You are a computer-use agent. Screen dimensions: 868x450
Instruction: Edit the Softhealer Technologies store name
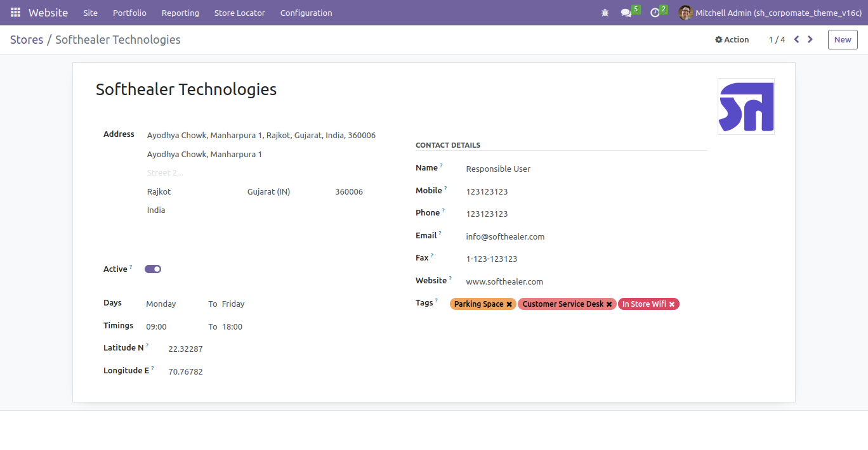point(186,89)
